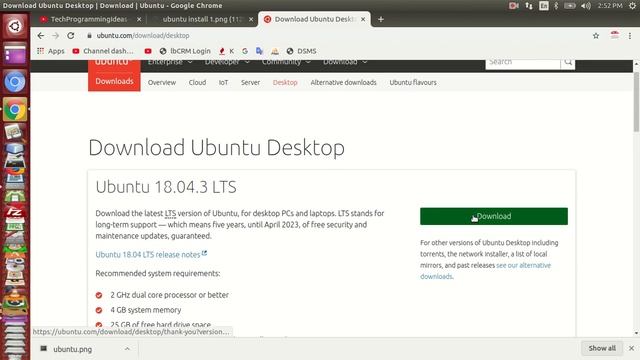
Task: Open the Ubuntu flavours section
Action: pos(413,82)
